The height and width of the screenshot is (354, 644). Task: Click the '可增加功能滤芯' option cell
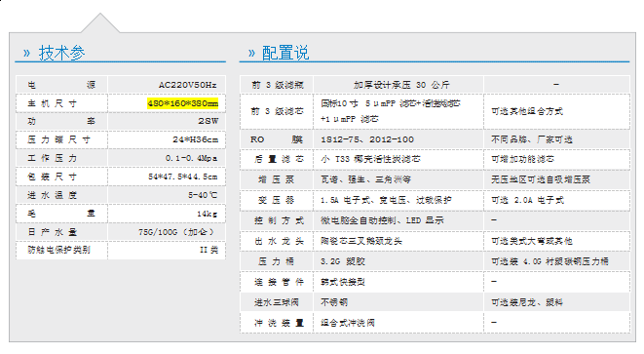coord(523,159)
